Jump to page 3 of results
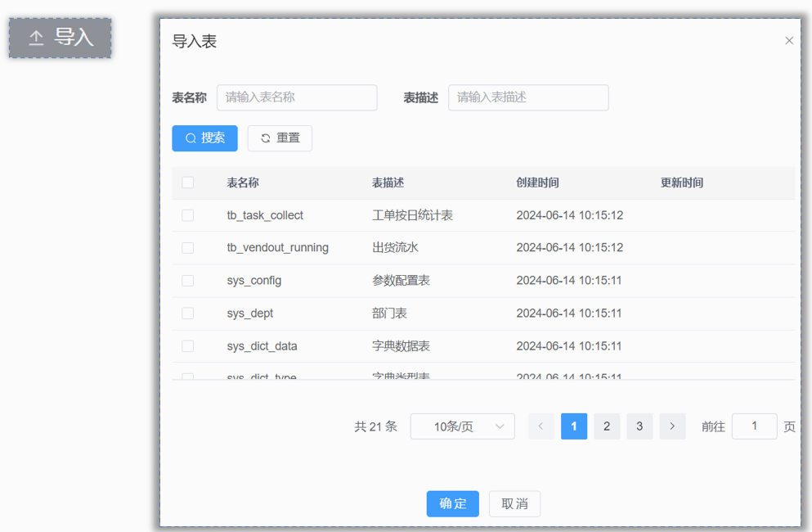The image size is (812, 532). pos(639,426)
